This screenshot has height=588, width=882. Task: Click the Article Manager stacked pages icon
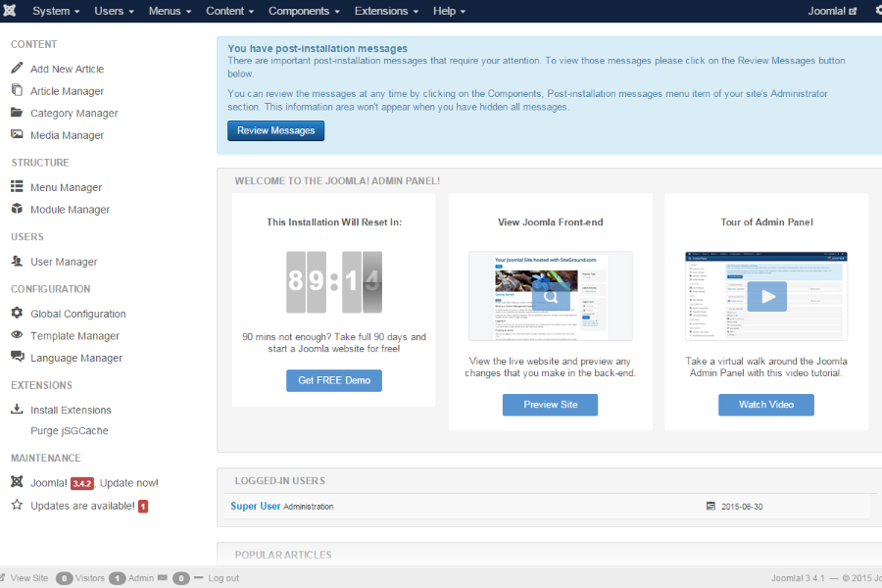[x=17, y=90]
